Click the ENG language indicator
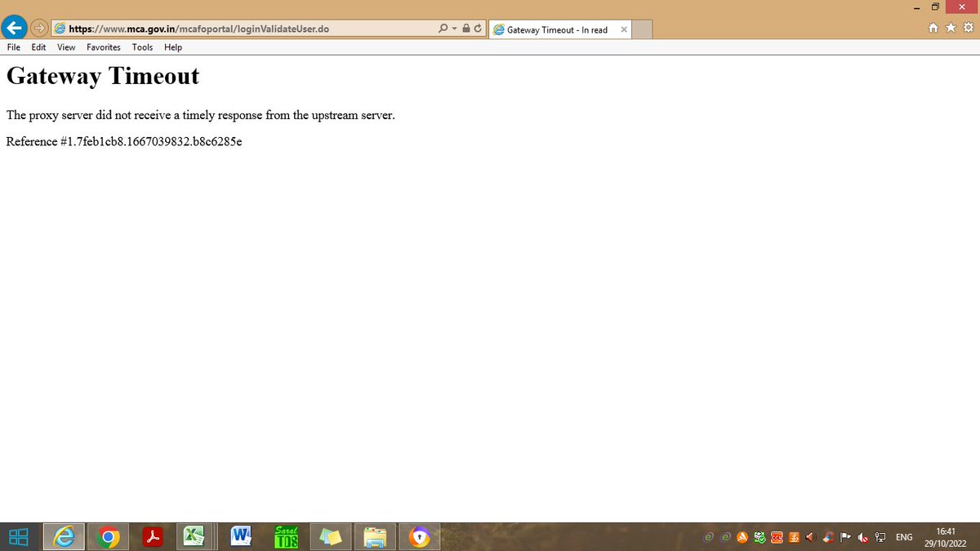The width and height of the screenshot is (980, 551). [x=904, y=537]
